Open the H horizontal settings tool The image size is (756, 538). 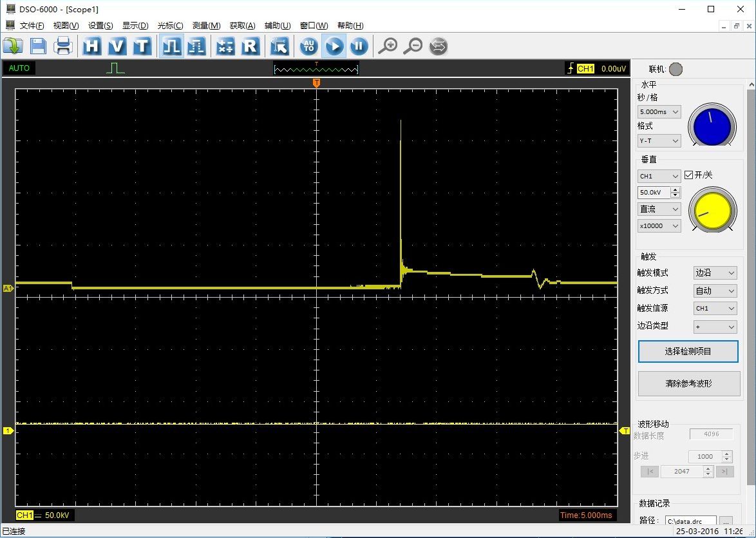click(92, 46)
